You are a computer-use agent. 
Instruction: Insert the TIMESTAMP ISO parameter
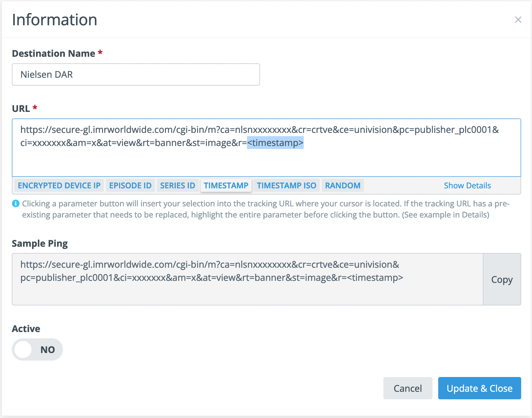[x=286, y=185]
